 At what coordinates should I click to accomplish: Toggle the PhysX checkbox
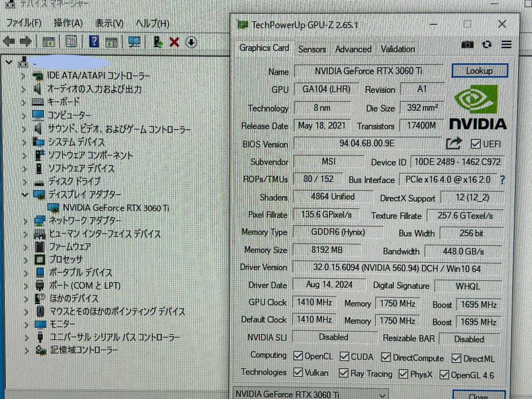(403, 374)
